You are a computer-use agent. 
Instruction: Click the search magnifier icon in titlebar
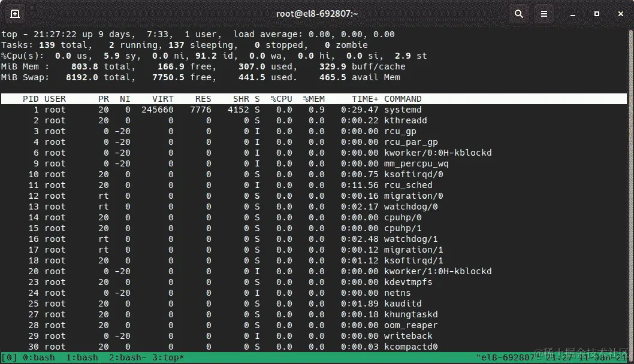[519, 14]
